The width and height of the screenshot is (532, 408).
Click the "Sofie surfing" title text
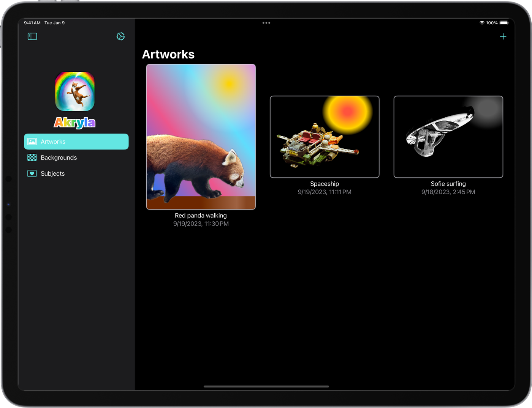448,184
